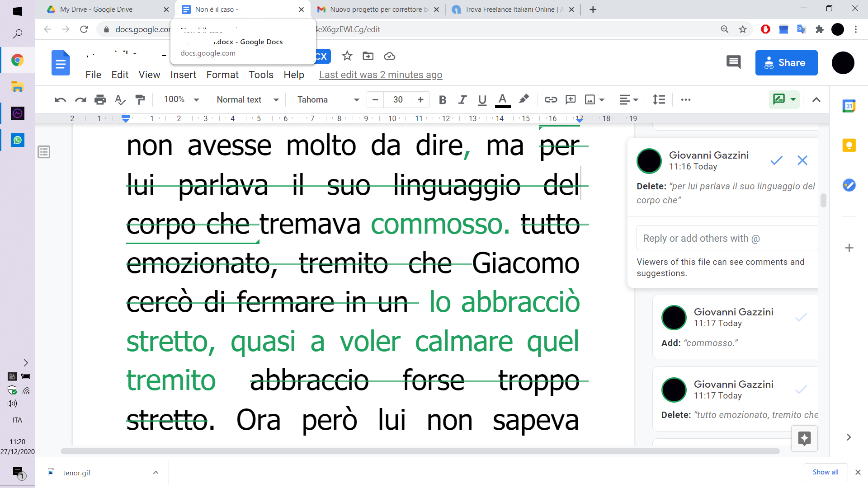Screen dimensions: 868x488
Task: Accept the suggestion to delete "per lui parlava"
Action: coord(776,160)
